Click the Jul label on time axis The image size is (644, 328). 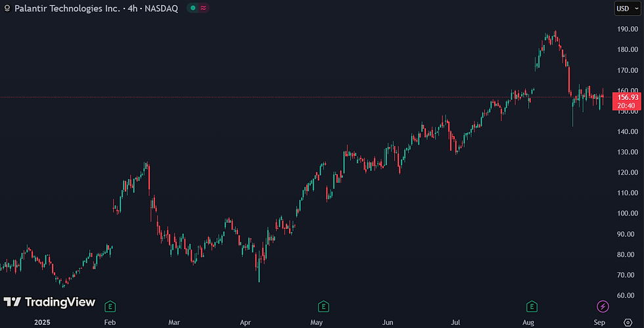coord(455,322)
